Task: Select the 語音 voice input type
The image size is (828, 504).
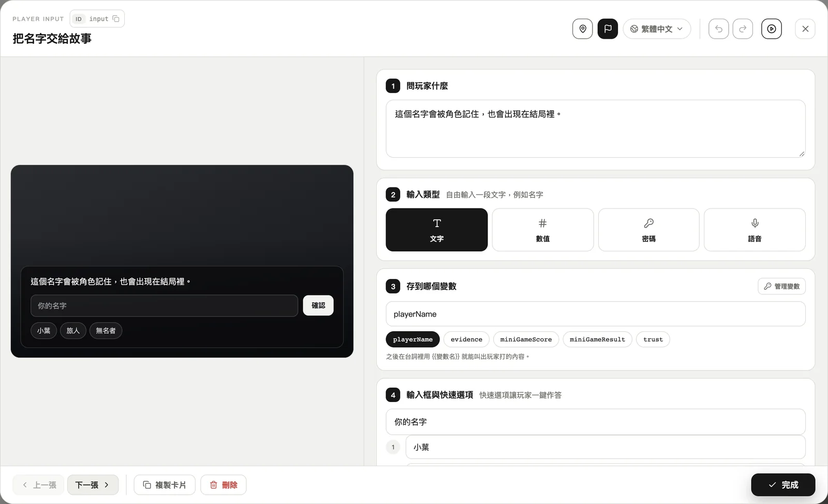Action: coord(755,230)
